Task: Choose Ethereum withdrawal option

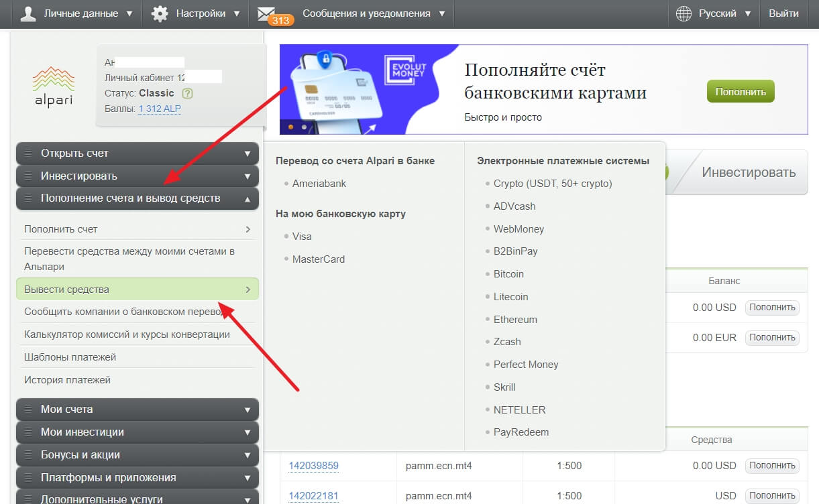Action: [x=515, y=320]
